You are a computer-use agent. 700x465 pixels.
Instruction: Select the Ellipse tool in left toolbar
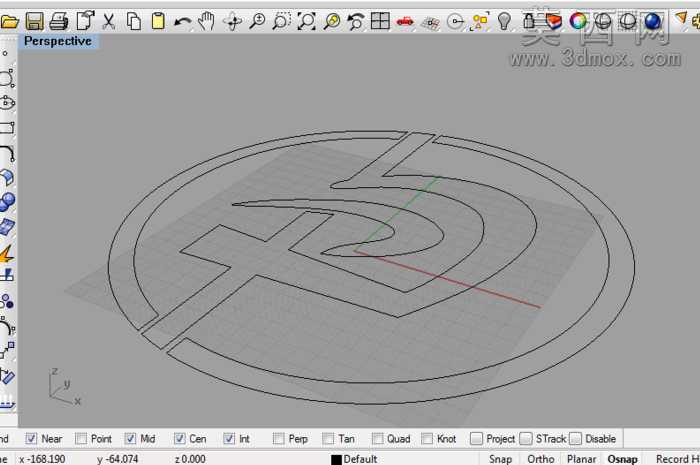pos(7,103)
